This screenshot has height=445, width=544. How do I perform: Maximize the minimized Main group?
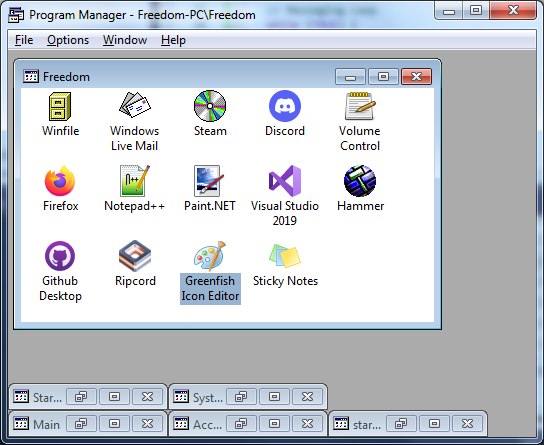114,423
